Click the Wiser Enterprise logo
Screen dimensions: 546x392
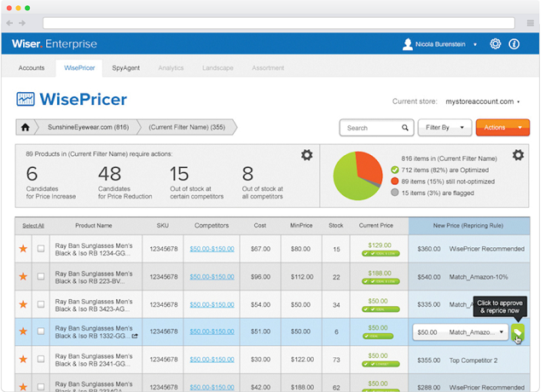(55, 43)
